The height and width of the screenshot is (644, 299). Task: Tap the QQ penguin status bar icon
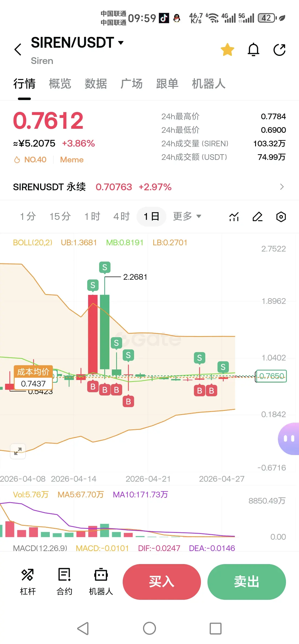coord(177,18)
